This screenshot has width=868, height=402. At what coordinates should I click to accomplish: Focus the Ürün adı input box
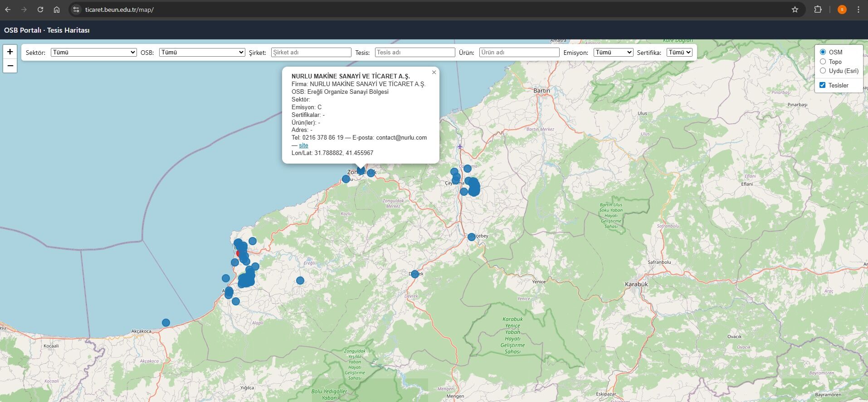tap(519, 53)
